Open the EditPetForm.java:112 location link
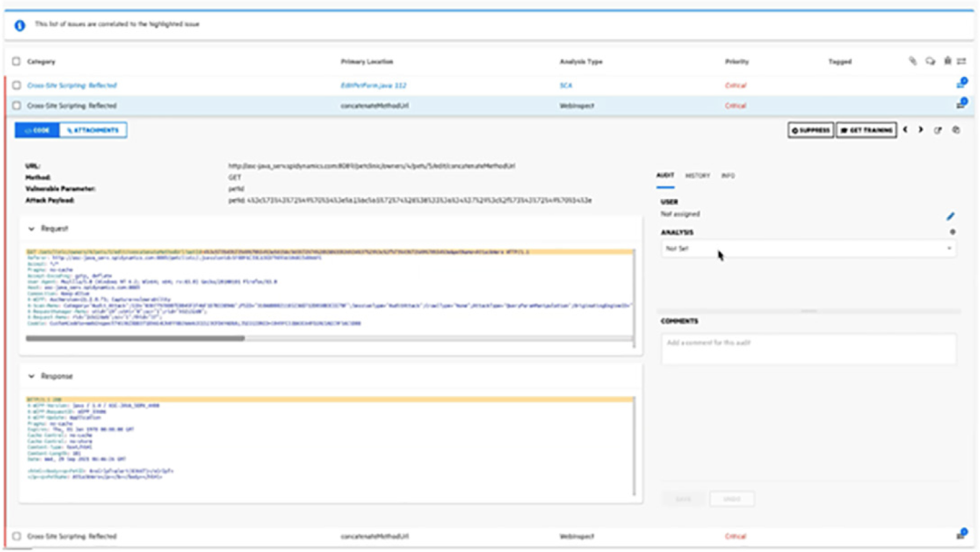The height and width of the screenshot is (552, 980). (374, 85)
